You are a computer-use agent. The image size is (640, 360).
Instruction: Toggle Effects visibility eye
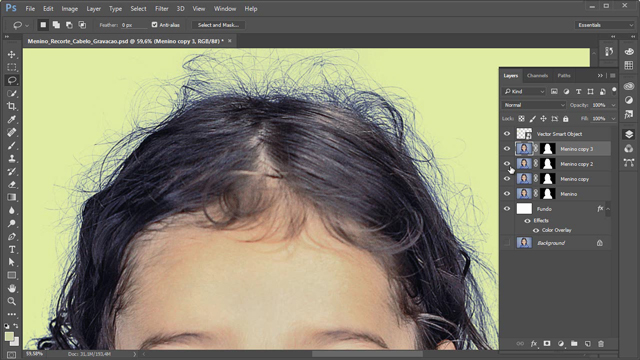tap(527, 220)
